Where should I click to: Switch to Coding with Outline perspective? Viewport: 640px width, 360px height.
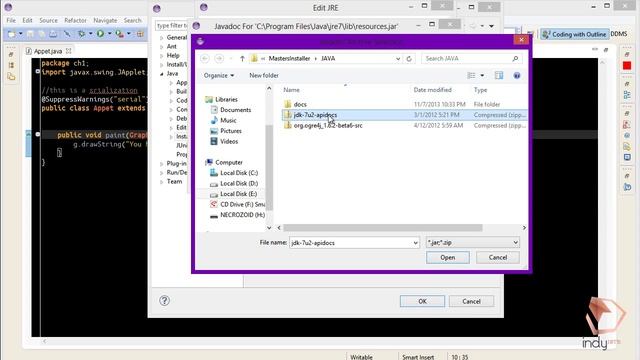[575, 34]
